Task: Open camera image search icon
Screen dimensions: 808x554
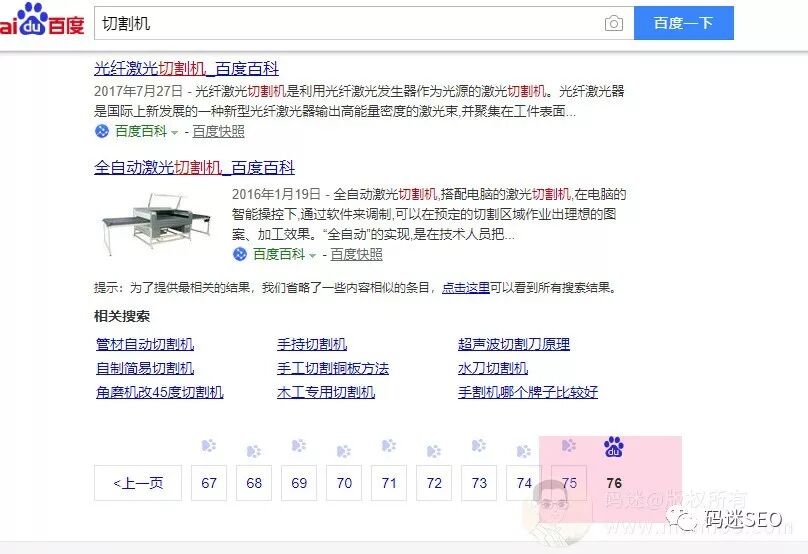Action: point(613,23)
